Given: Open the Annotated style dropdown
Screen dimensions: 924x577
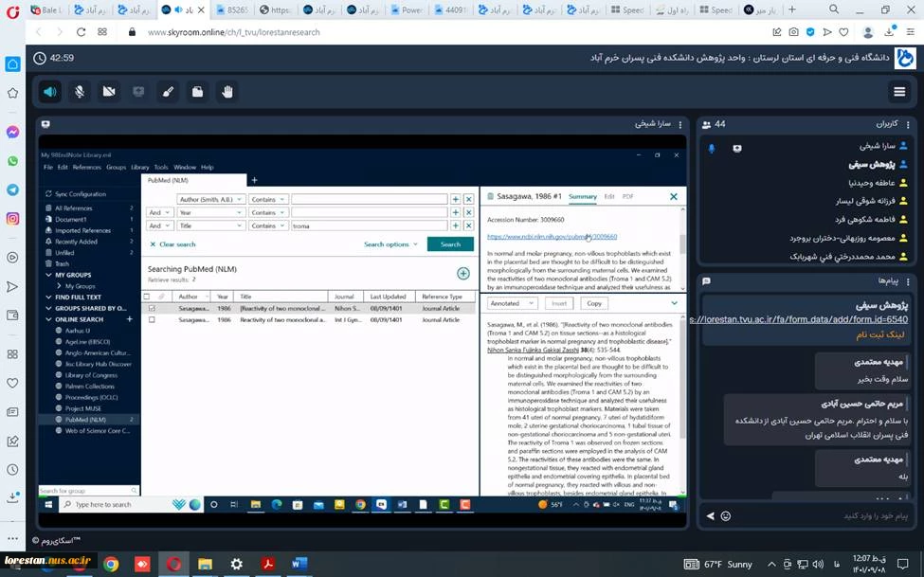Looking at the screenshot, I should pyautogui.click(x=512, y=303).
